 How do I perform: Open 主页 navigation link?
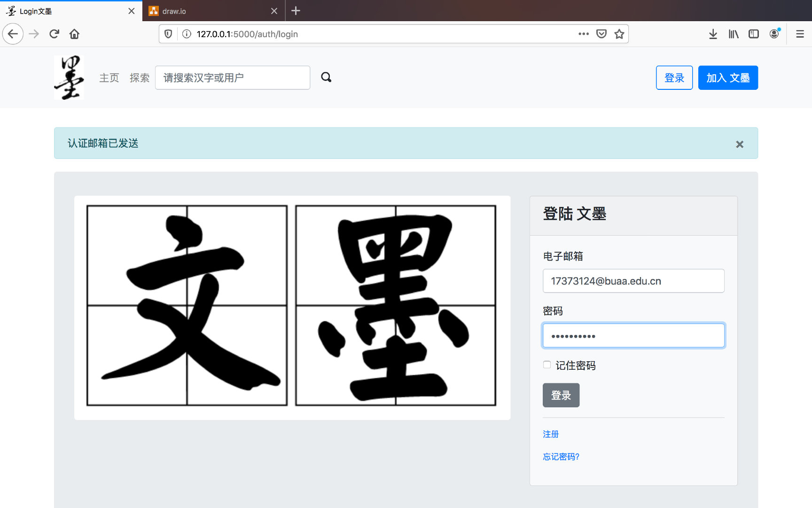109,78
